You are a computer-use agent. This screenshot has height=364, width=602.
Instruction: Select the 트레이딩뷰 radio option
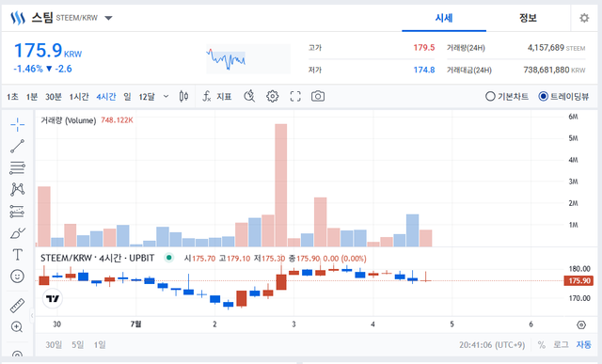(x=563, y=96)
